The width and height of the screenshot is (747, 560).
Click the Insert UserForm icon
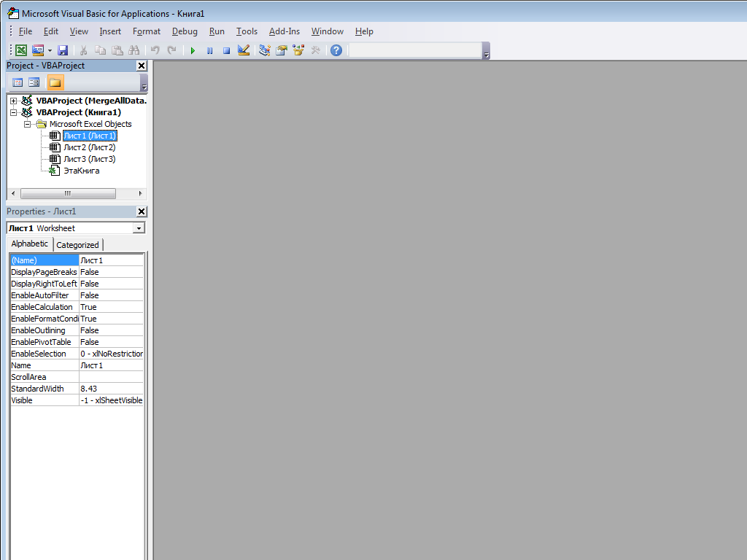click(38, 50)
